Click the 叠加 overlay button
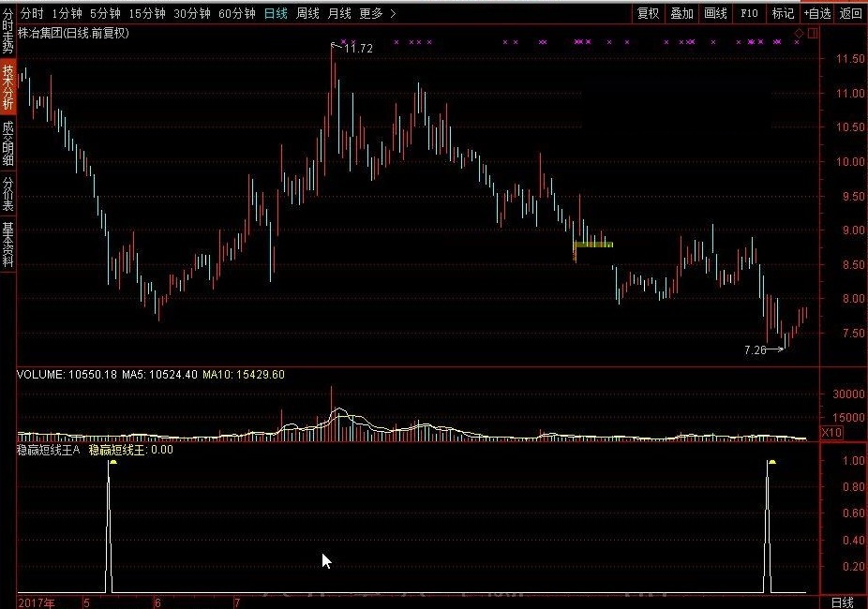 (x=682, y=13)
